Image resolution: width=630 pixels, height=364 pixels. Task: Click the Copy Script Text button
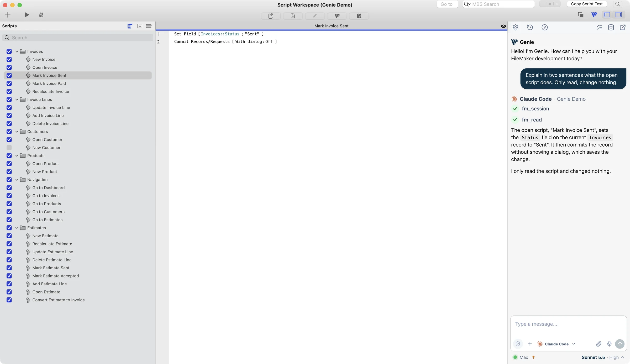[x=587, y=4]
